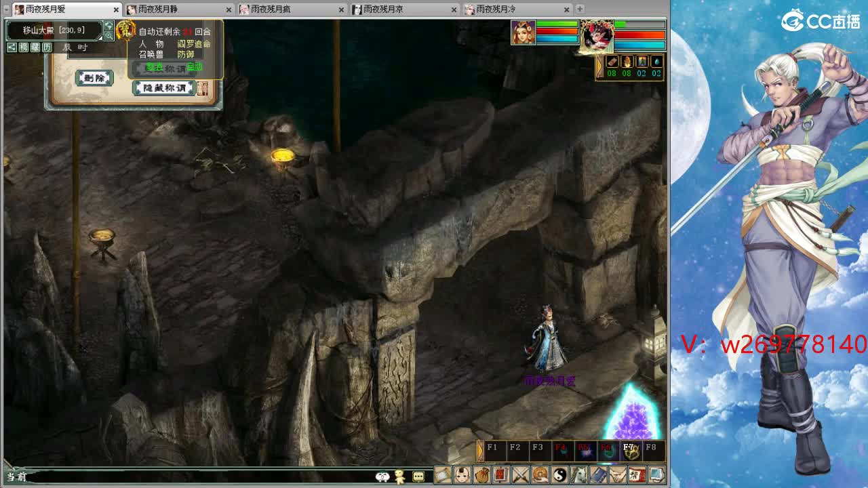This screenshot has height=488, width=868.
Task: Click the blue figure buff icon showing 02
Action: point(642,62)
